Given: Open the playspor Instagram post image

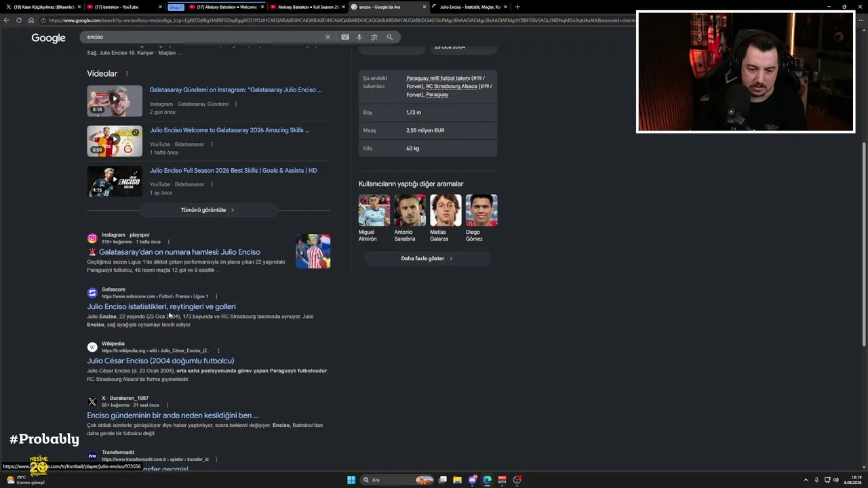Looking at the screenshot, I should pyautogui.click(x=313, y=251).
